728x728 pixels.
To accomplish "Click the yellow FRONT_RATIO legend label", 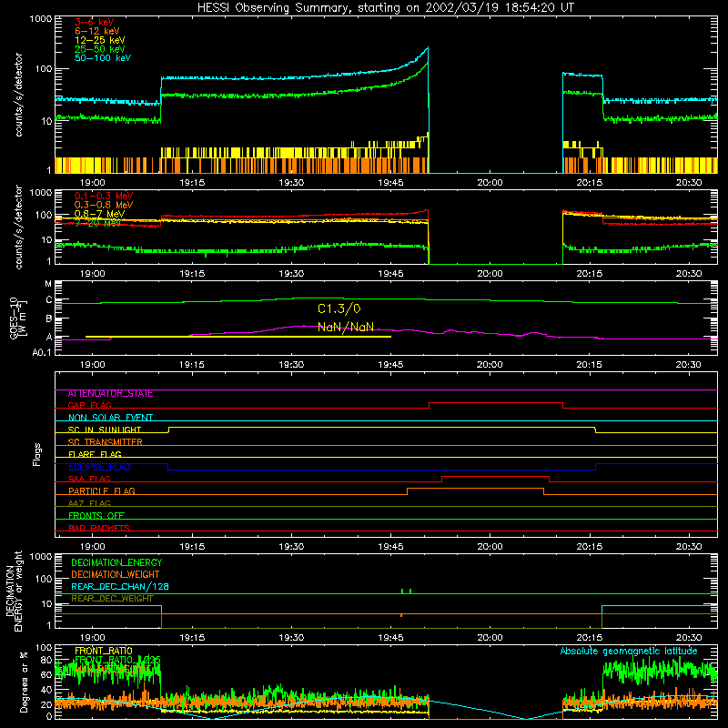I will tap(104, 652).
